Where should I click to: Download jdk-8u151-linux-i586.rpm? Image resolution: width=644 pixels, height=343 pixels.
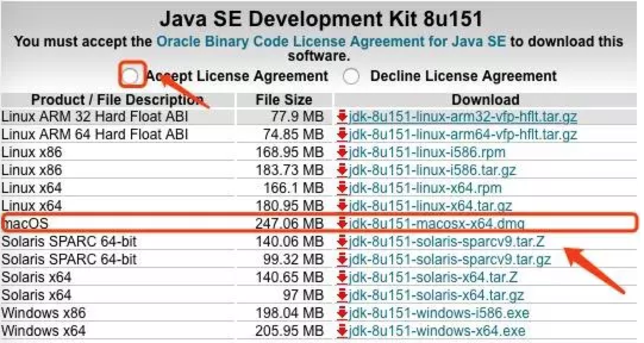point(427,152)
